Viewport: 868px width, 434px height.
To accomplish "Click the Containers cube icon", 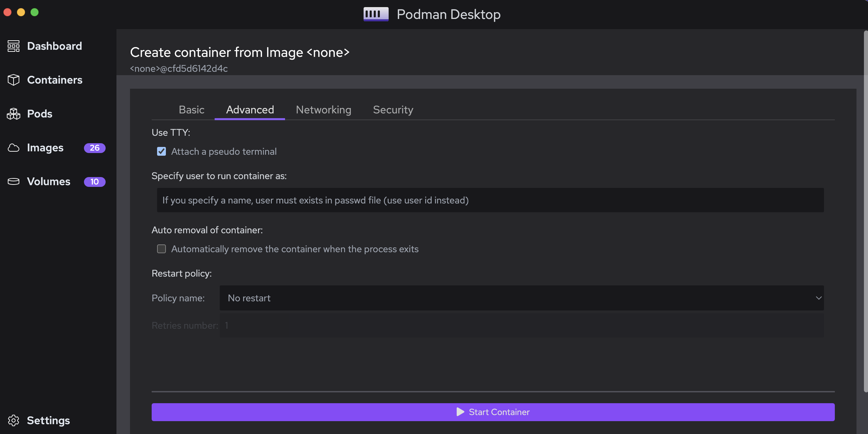I will (14, 80).
